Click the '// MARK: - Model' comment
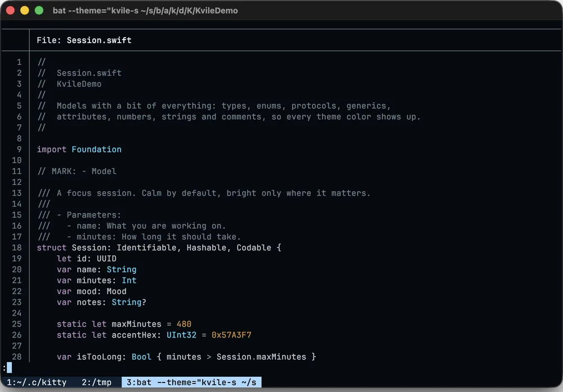563x392 pixels. tap(77, 172)
